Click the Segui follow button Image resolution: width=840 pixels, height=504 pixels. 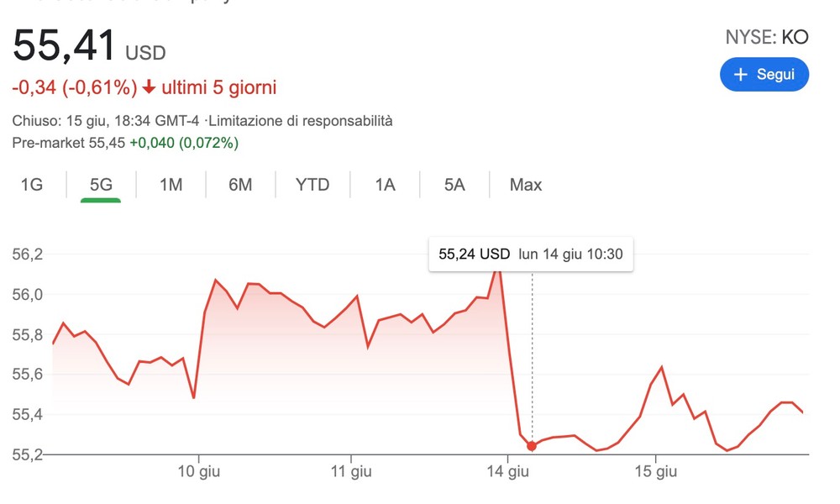click(x=764, y=74)
